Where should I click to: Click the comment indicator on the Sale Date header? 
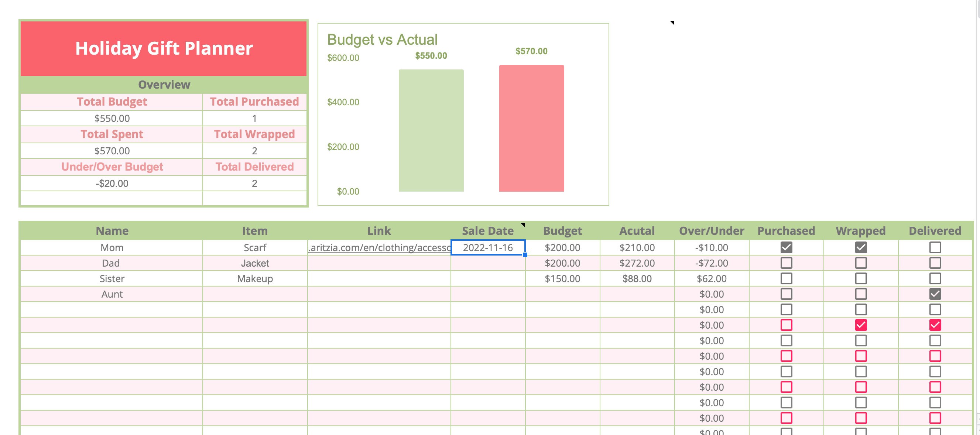[523, 225]
